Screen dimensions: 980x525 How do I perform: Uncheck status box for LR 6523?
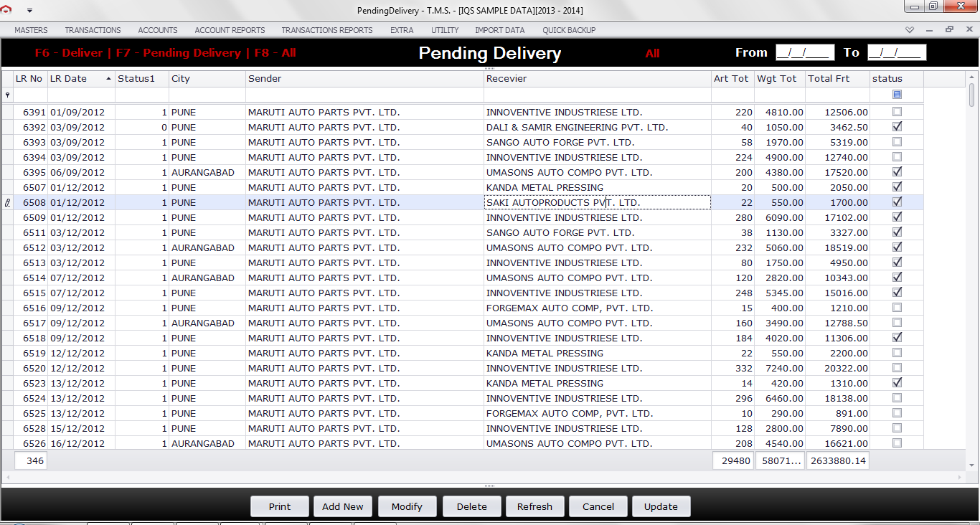tap(897, 383)
